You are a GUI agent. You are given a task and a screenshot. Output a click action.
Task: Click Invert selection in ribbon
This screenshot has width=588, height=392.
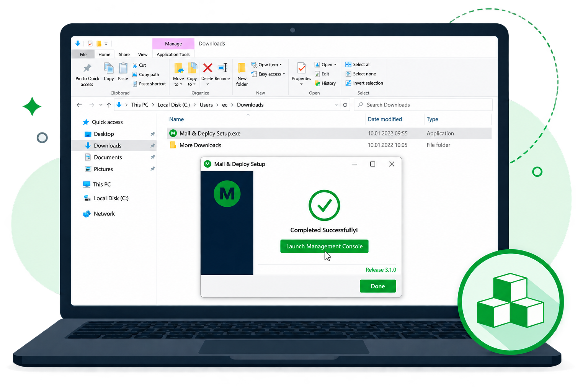[x=364, y=83]
